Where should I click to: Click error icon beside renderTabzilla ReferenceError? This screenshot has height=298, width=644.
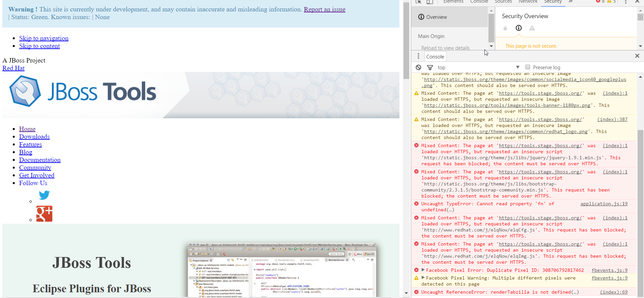click(417, 292)
